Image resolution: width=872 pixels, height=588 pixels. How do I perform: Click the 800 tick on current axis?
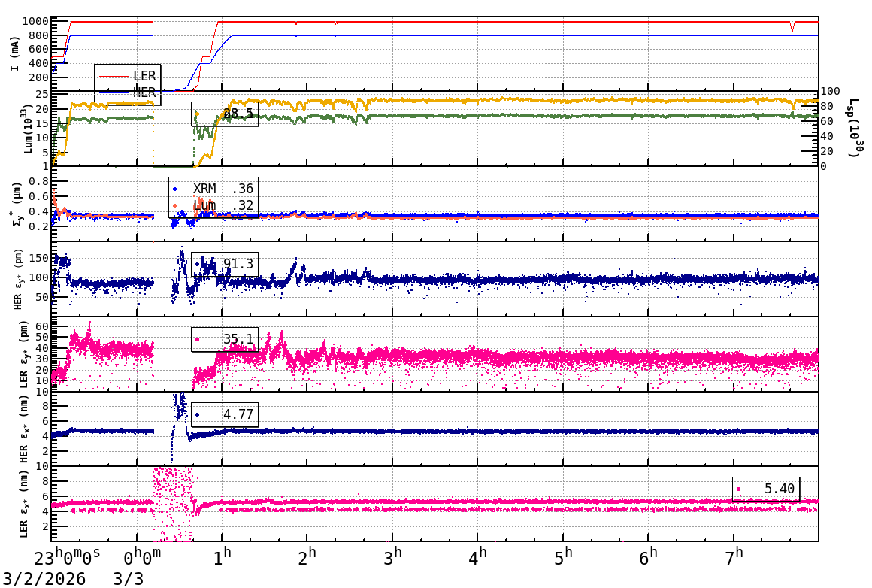(x=39, y=35)
